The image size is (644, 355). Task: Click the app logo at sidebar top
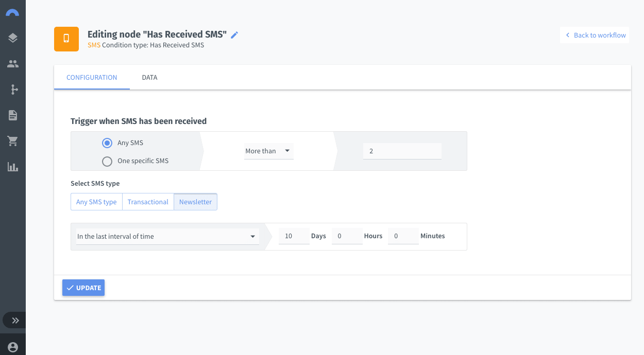[x=12, y=12]
